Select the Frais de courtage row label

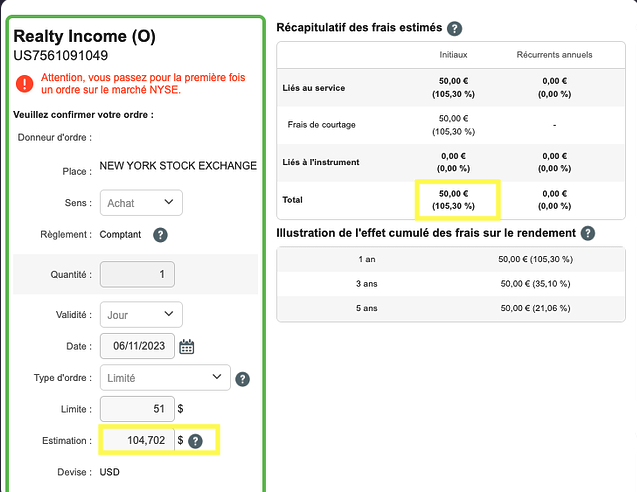point(321,125)
